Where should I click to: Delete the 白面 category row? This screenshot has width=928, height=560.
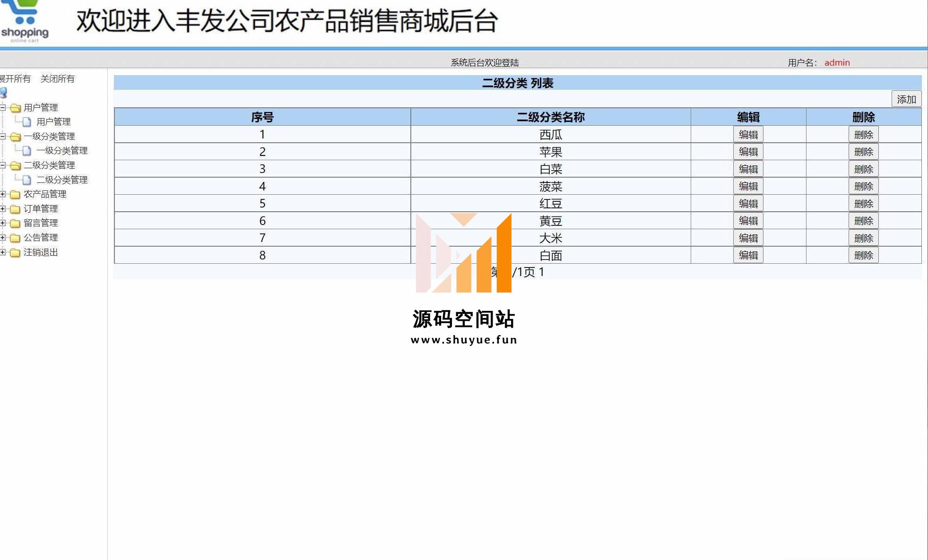[x=863, y=256]
